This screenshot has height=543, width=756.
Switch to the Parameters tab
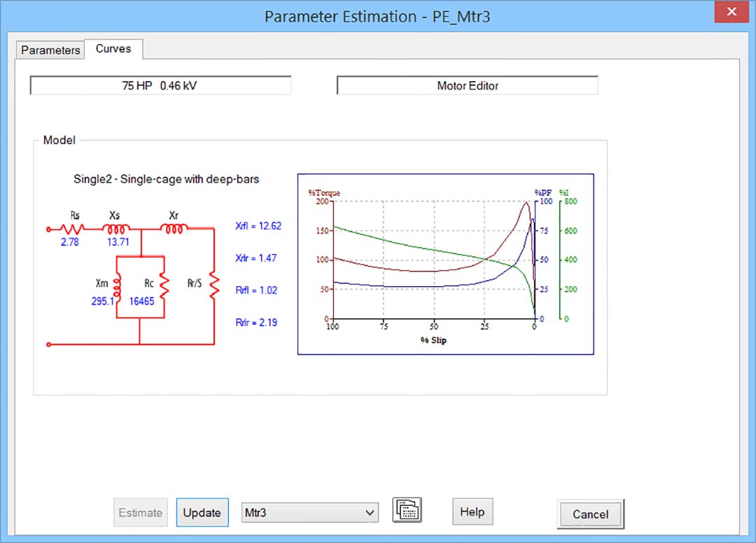(49, 50)
